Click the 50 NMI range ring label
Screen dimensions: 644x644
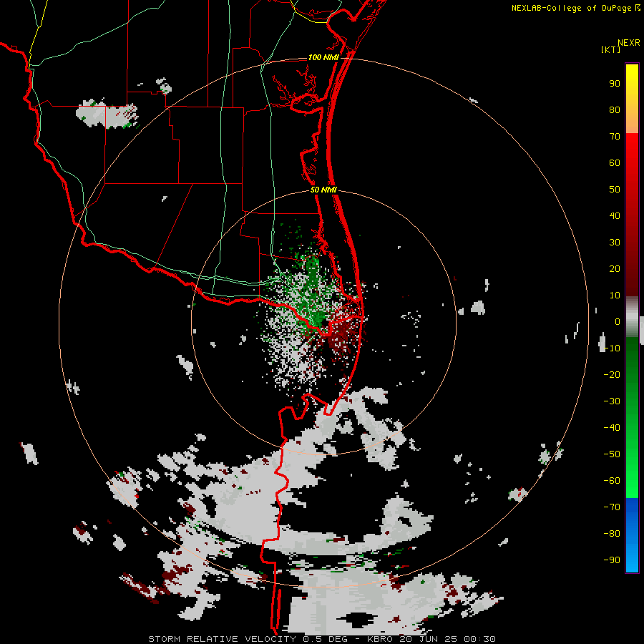pos(323,190)
